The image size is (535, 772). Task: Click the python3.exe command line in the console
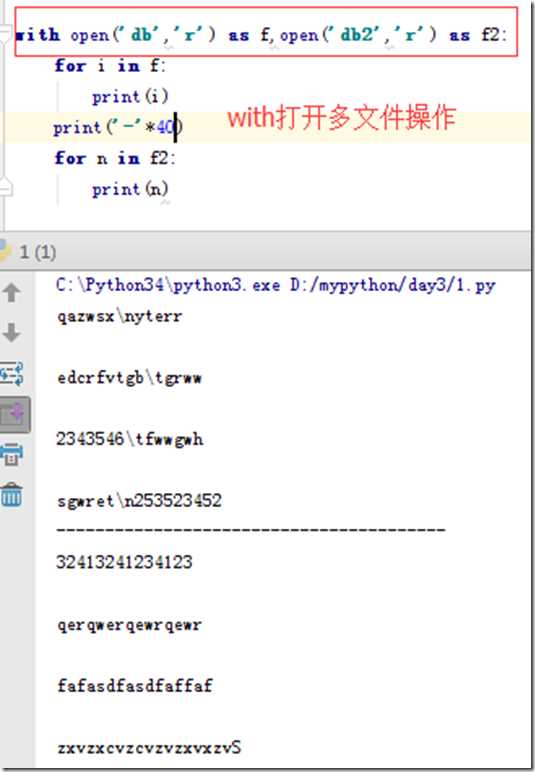(x=276, y=285)
